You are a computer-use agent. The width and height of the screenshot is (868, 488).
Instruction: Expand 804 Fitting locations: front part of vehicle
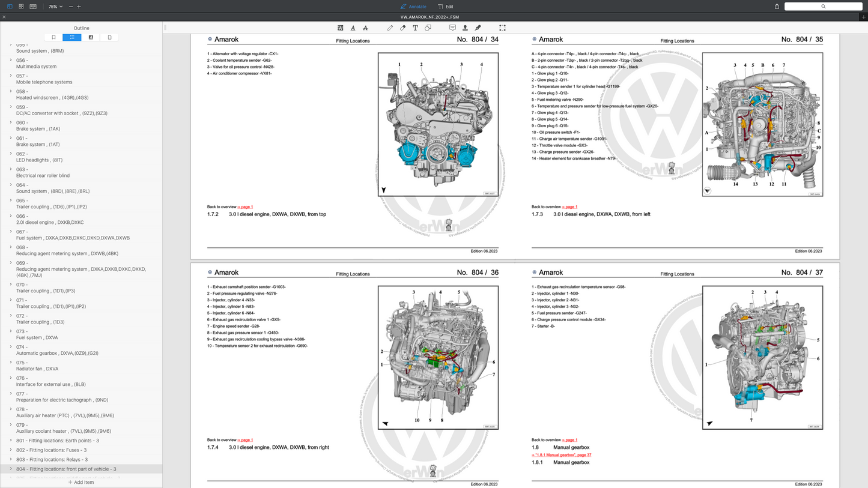tap(10, 469)
